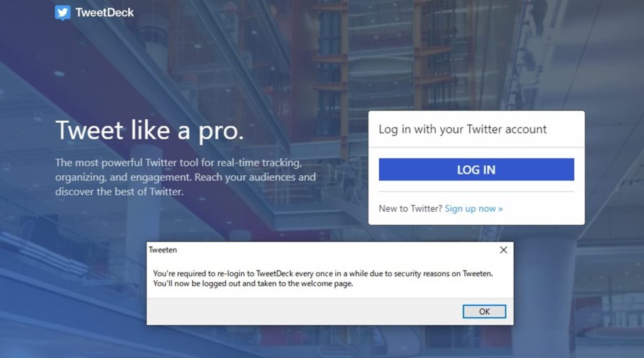The image size is (644, 358).
Task: Dismiss the Tweeten dialog using its X
Action: 504,250
